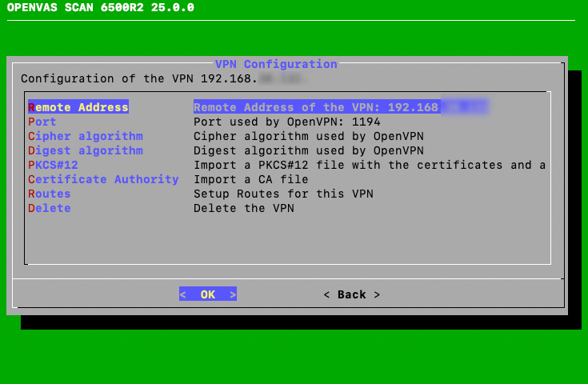Select the Delete menu entry
This screenshot has width=588, height=384.
[50, 208]
